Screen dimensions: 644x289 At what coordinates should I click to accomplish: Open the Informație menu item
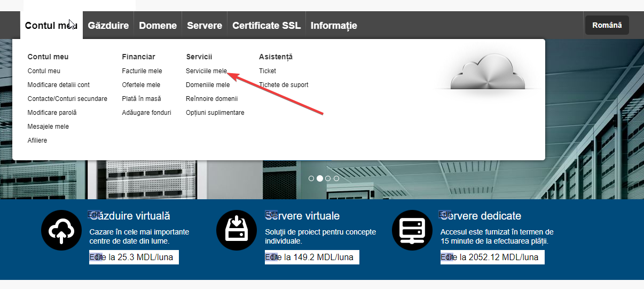tap(334, 26)
